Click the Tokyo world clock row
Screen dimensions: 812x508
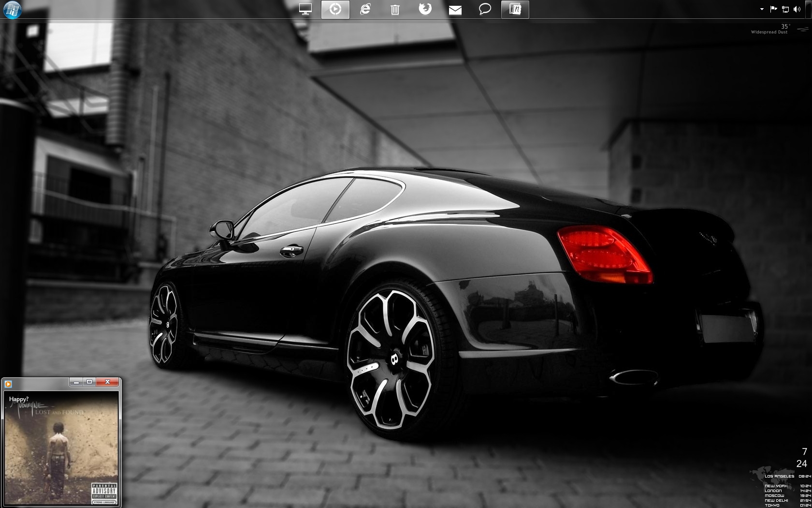click(788, 505)
